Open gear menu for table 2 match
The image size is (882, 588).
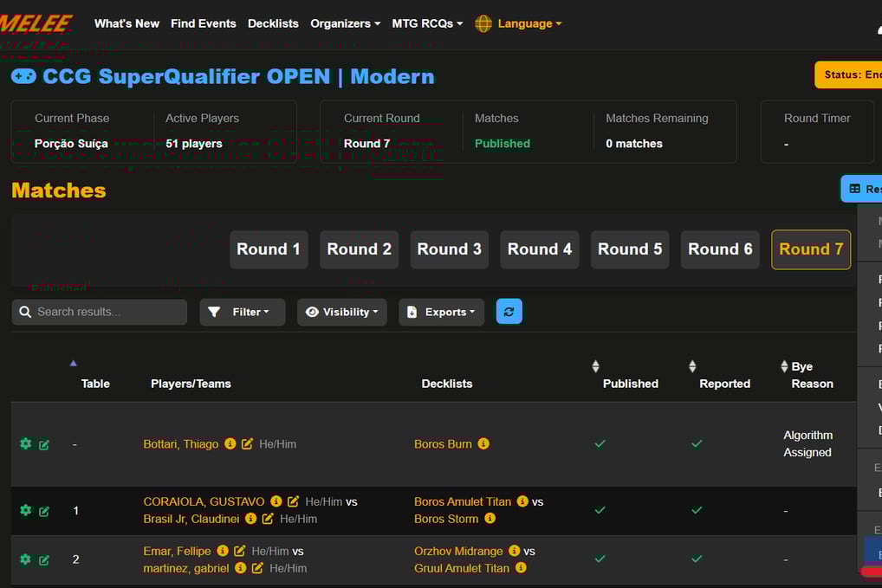point(26,559)
